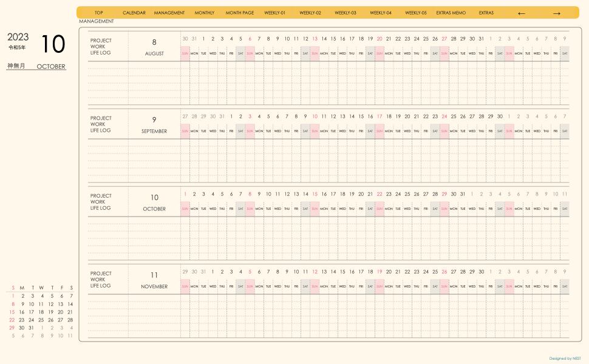The width and height of the screenshot is (589, 364).
Task: Open the MONTHLY tab
Action: [x=205, y=13]
